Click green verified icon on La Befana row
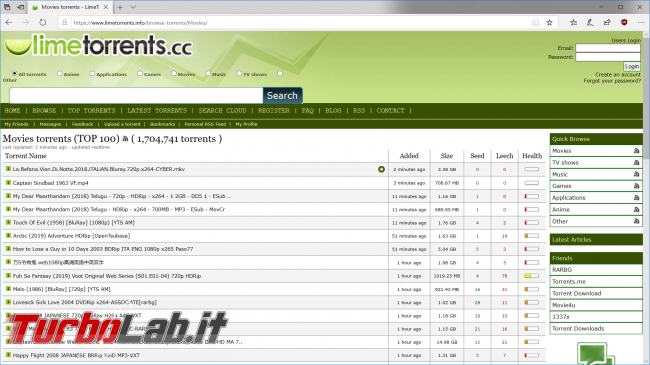 (381, 169)
